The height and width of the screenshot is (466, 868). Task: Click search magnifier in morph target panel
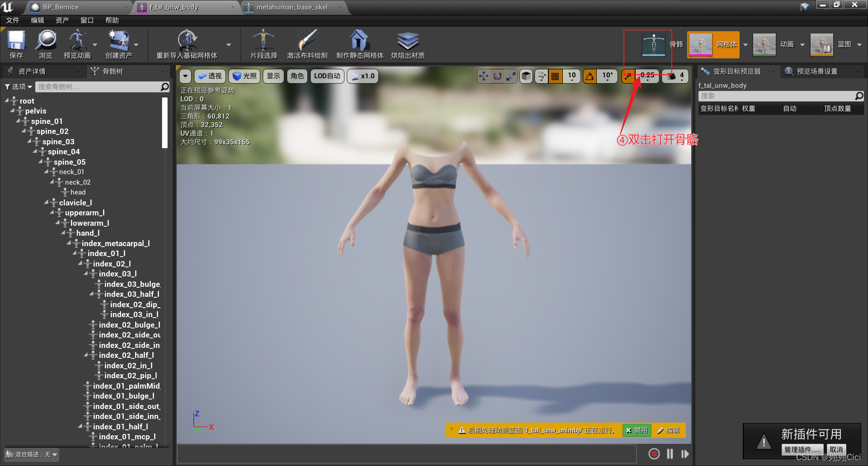859,96
